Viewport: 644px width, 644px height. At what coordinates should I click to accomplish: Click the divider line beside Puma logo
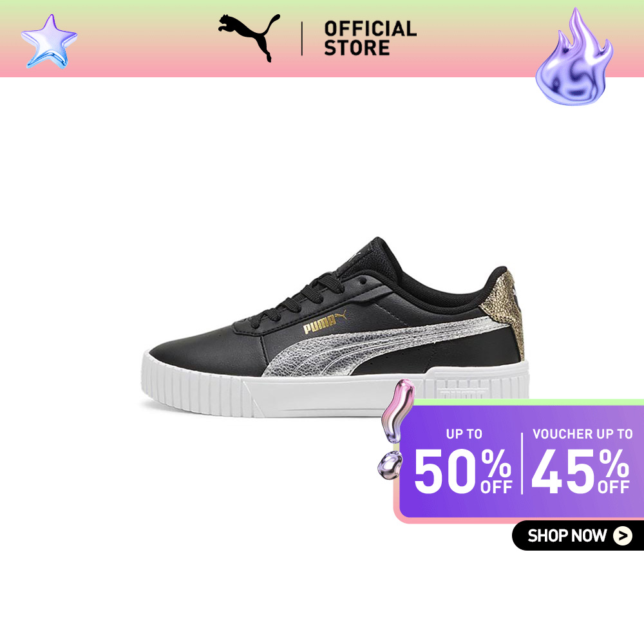tap(302, 39)
